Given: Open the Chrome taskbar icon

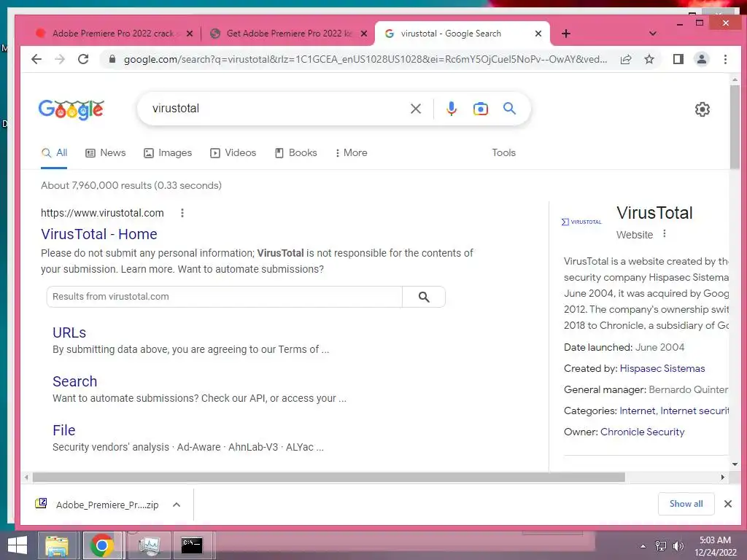Looking at the screenshot, I should (101, 545).
